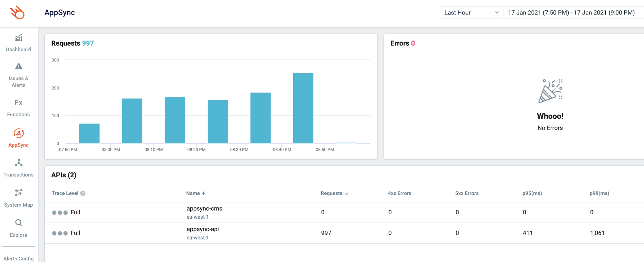Click the appsync-api trace level dots
The image size is (644, 262).
(60, 233)
